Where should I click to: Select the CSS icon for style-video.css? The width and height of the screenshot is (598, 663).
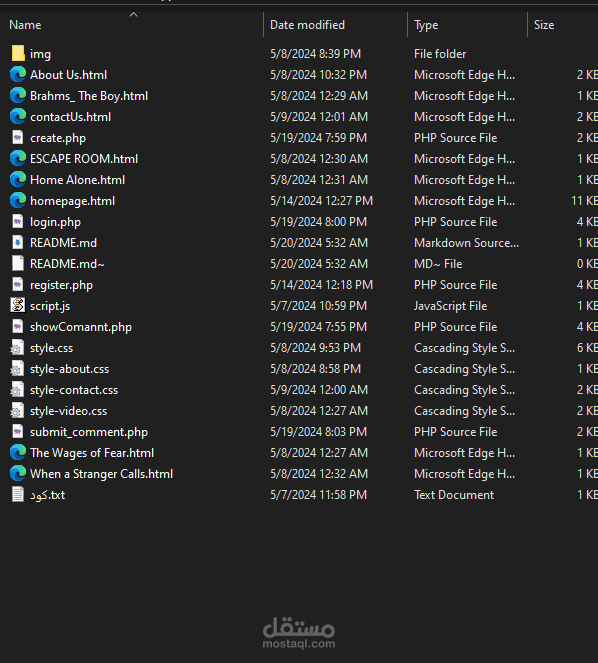18,411
